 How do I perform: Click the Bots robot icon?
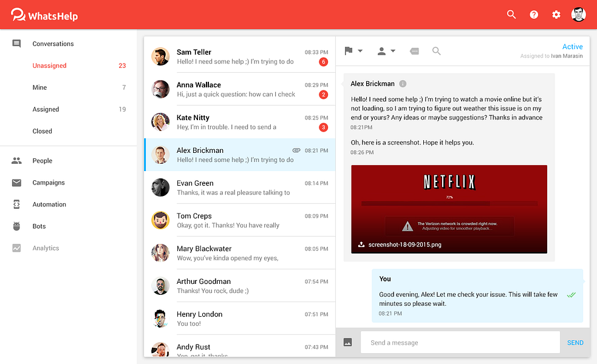[16, 226]
